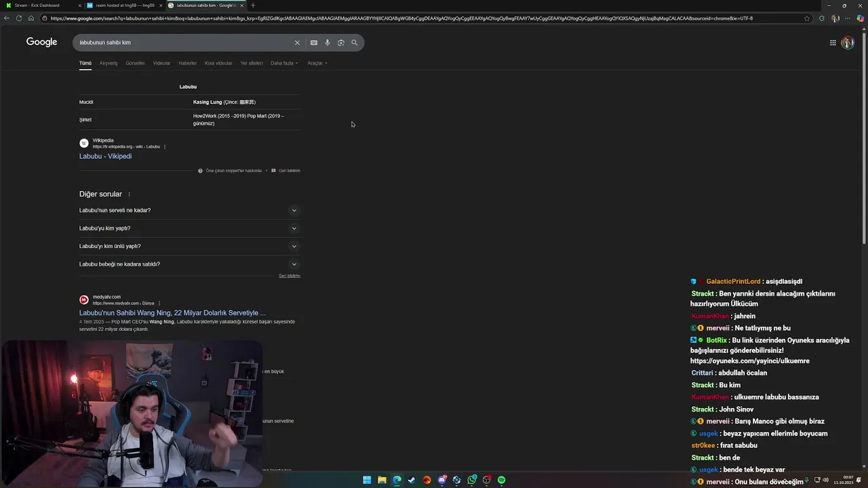Open the taskbar volume icon
The height and width of the screenshot is (488, 868).
pyautogui.click(x=825, y=480)
